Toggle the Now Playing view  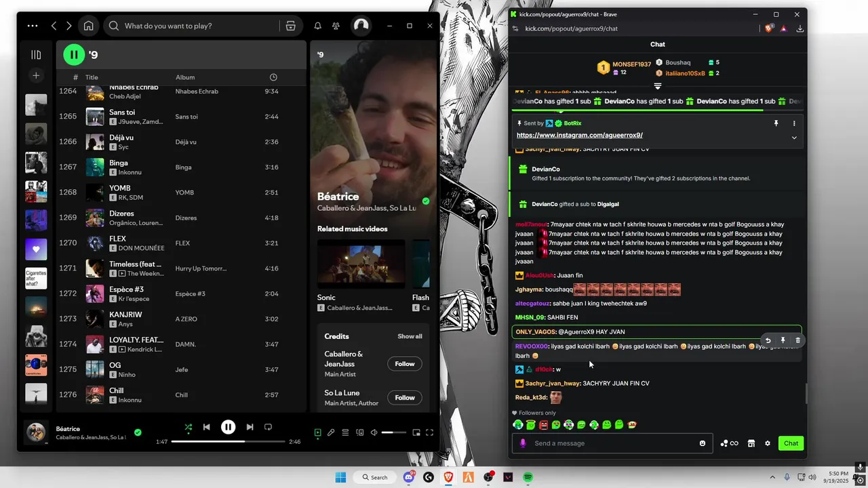point(317,432)
